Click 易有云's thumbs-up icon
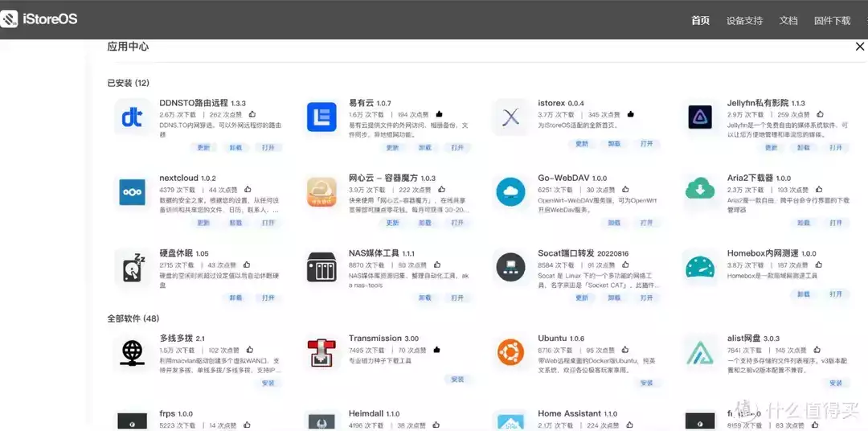Image resolution: width=868 pixels, height=431 pixels. point(439,114)
